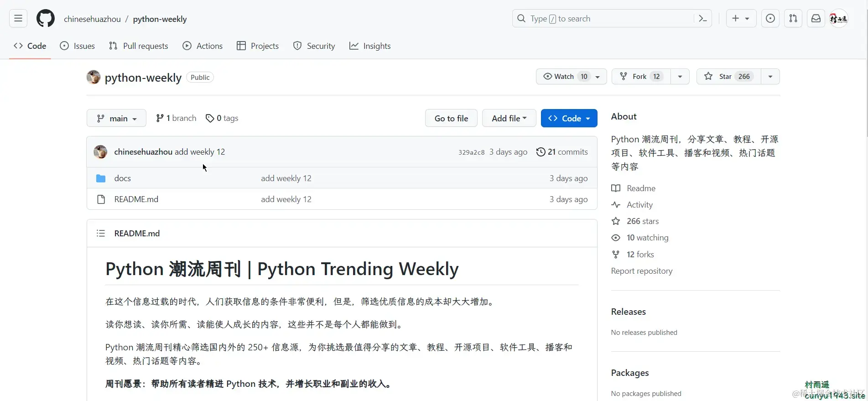Click the Go to file button

point(451,119)
